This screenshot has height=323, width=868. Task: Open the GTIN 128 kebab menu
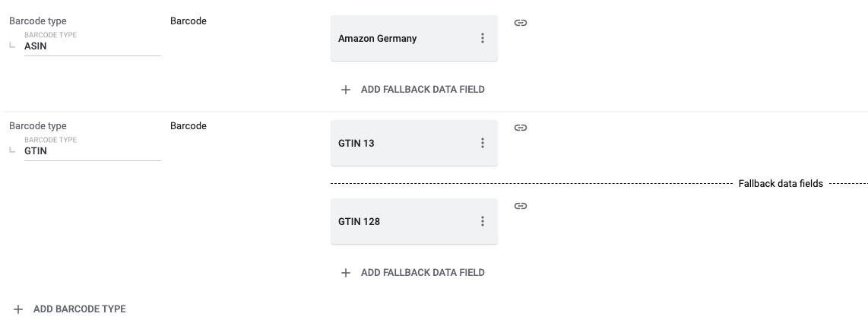pyautogui.click(x=482, y=221)
